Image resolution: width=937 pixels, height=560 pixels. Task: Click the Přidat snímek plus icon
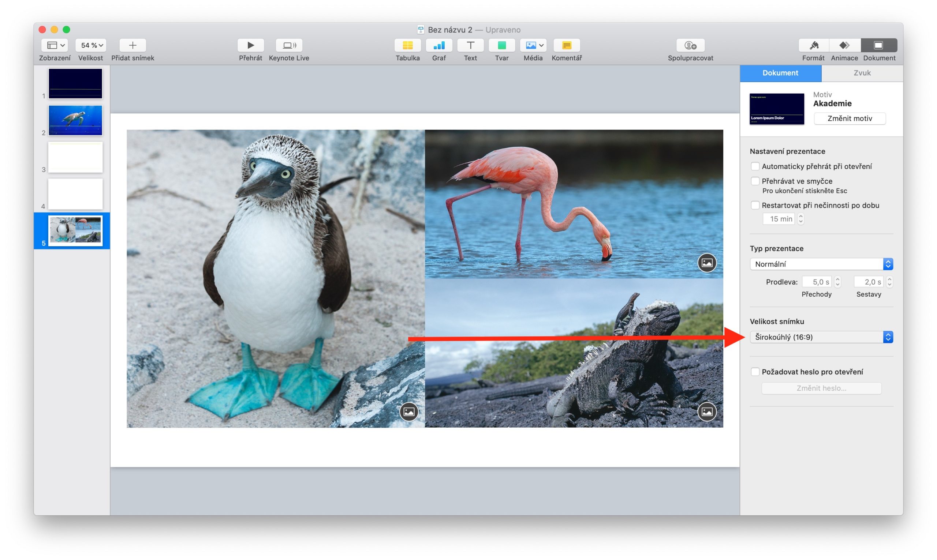pos(132,45)
